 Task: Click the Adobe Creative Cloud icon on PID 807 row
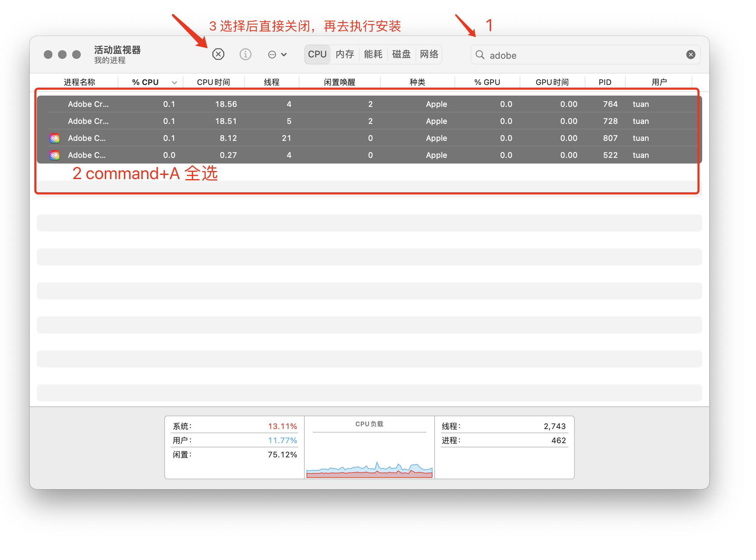pyautogui.click(x=54, y=138)
